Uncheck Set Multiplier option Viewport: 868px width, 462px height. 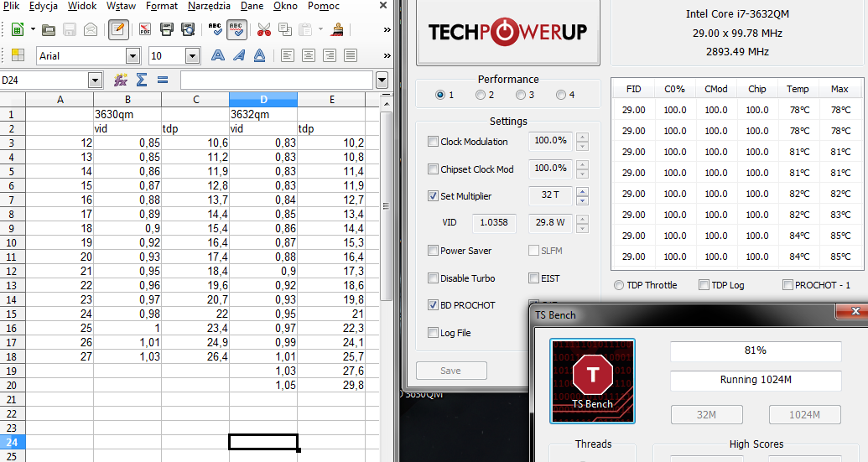tap(433, 196)
